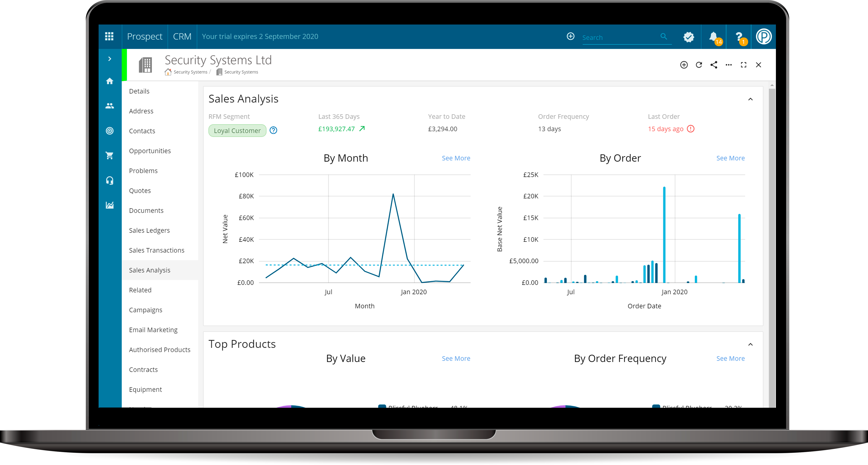Screen dimensions: 868x465
Task: Open the more options ellipsis menu
Action: (x=728, y=65)
